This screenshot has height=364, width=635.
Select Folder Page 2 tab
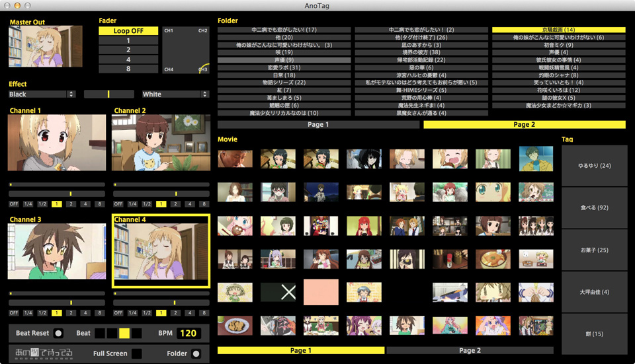coord(524,124)
